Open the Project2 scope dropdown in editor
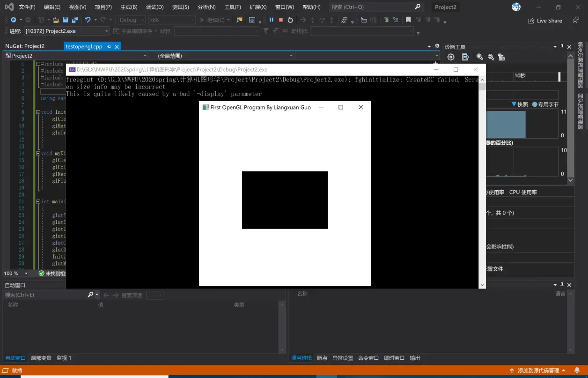Viewport: 588px width, 378px height. [x=75, y=56]
